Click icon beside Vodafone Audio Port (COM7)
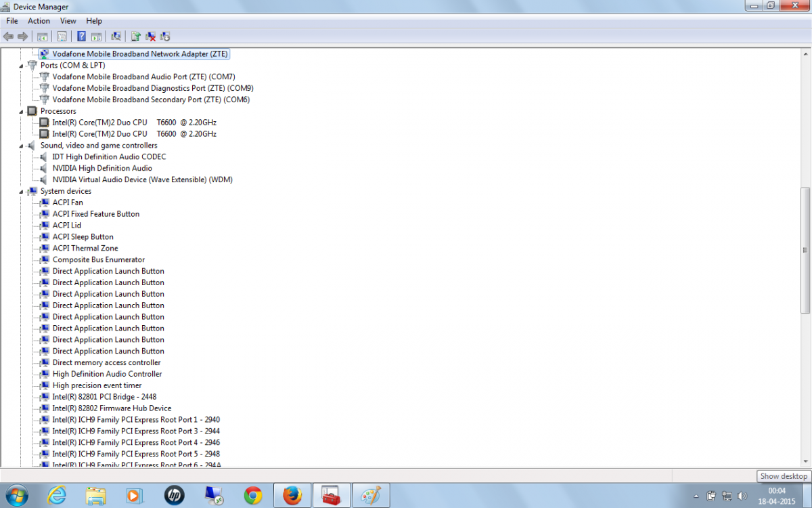This screenshot has width=812, height=508. coord(44,77)
